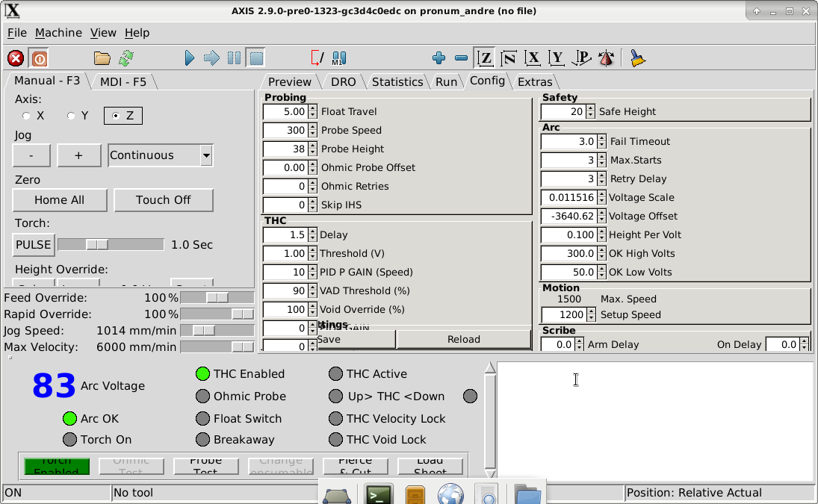Click the Safe Height value field

tap(563, 111)
